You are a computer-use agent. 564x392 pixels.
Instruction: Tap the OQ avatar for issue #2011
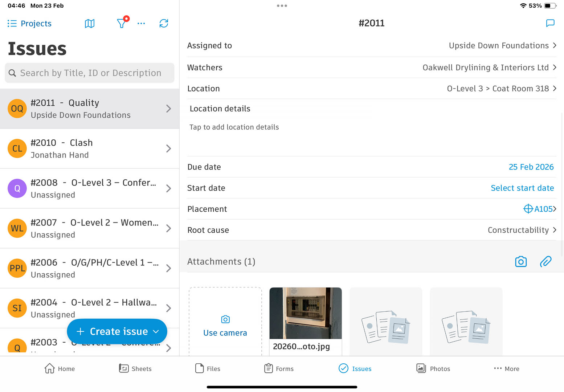point(17,109)
